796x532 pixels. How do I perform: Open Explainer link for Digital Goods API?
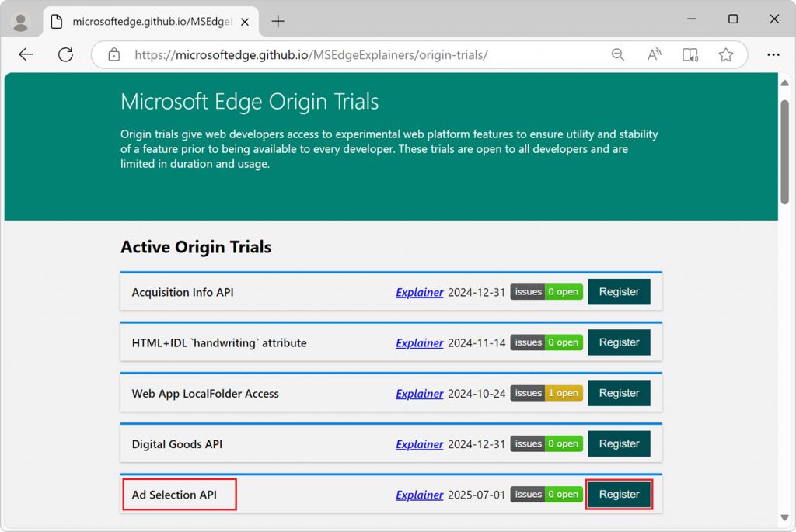pyautogui.click(x=419, y=444)
